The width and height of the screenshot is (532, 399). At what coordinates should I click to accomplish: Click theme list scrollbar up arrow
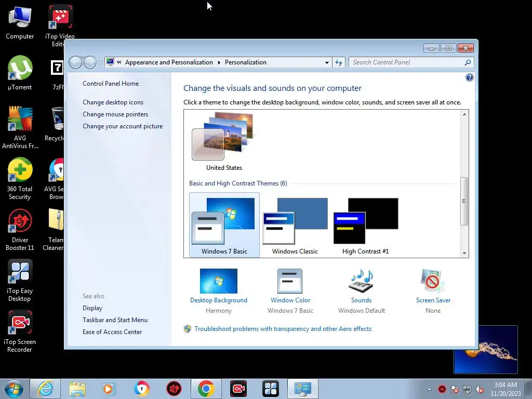[464, 114]
